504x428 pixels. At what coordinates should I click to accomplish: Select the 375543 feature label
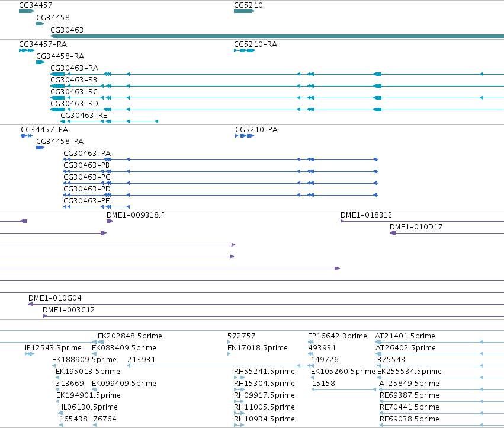[391, 360]
